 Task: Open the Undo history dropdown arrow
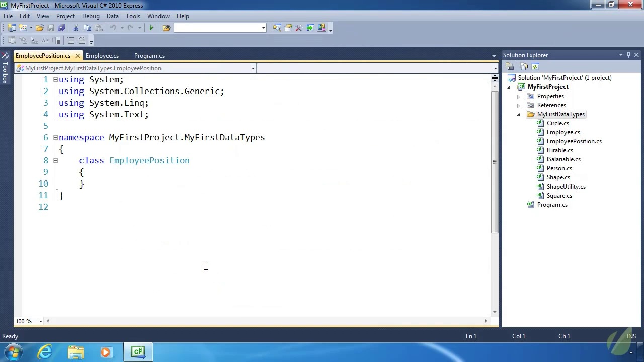tap(121, 28)
